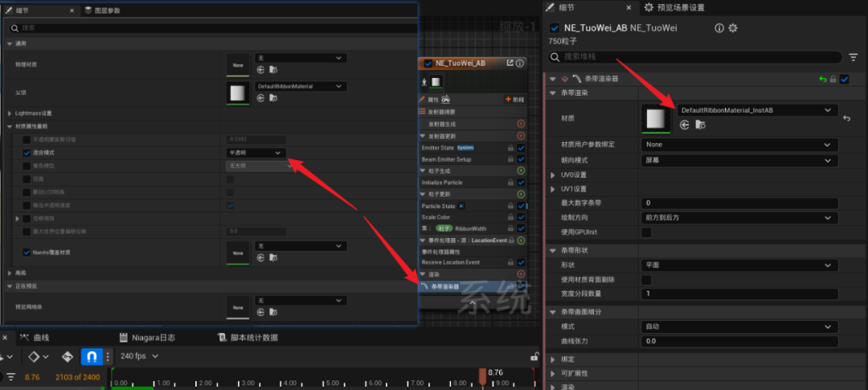
Task: Open filter options for 搜索堆栈
Action: coord(853,57)
